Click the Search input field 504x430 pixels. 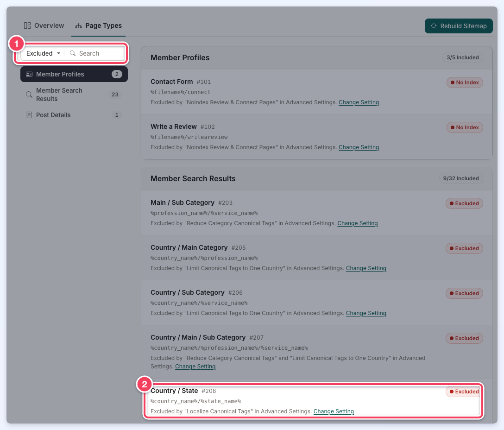(x=95, y=53)
